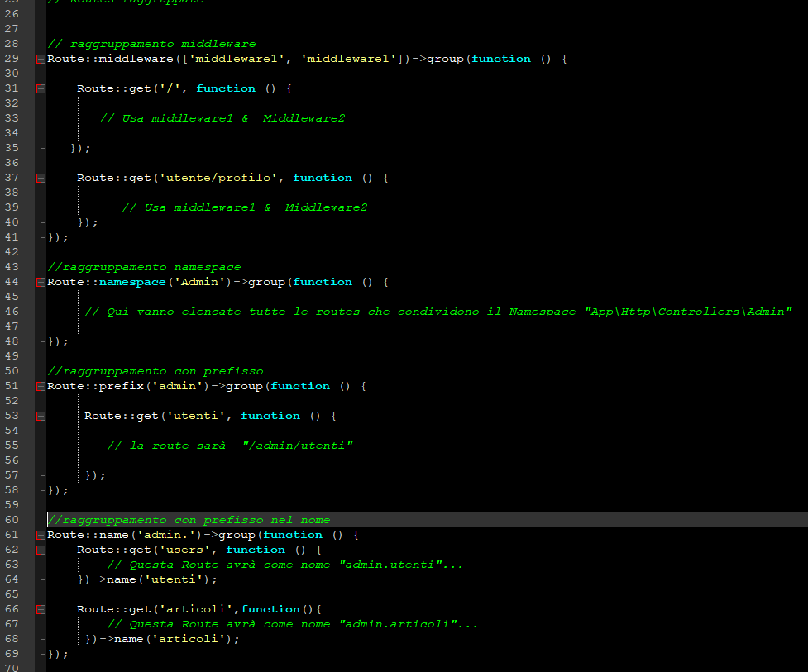This screenshot has height=672, width=808.
Task: Click the string 'users' on line 62
Action: pos(185,550)
